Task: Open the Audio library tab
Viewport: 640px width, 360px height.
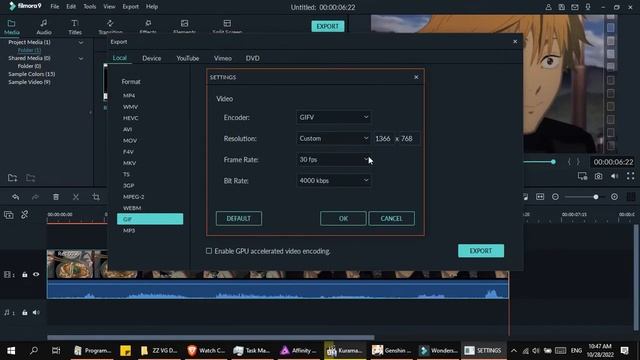Action: [x=44, y=27]
